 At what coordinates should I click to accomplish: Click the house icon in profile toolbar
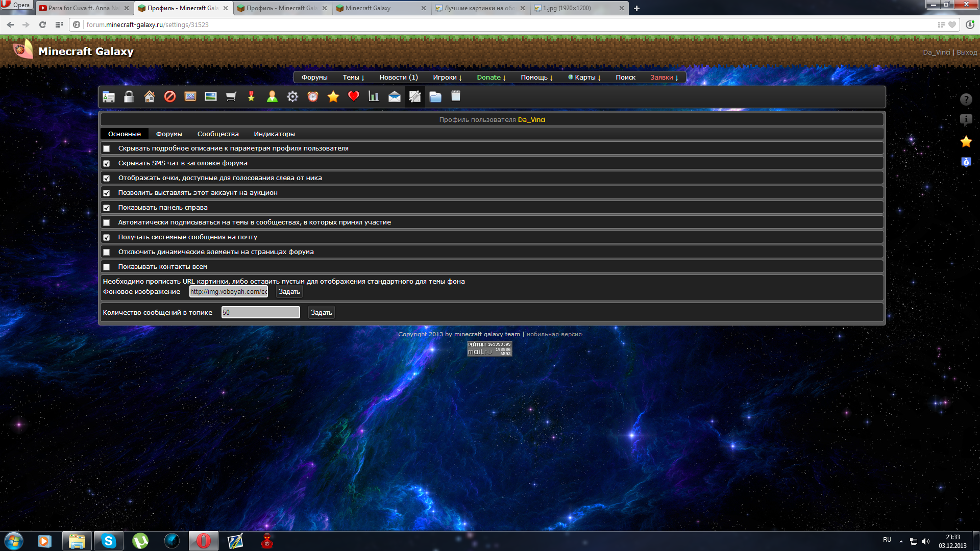[x=150, y=96]
